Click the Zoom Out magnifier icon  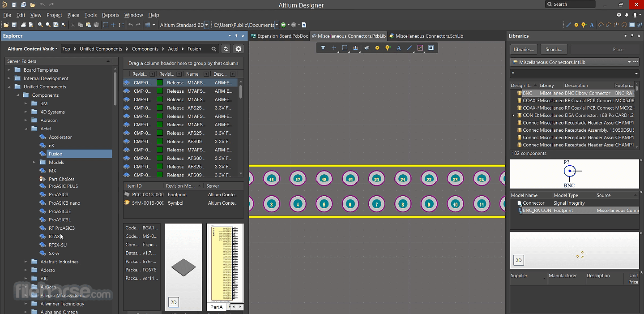coord(48,25)
